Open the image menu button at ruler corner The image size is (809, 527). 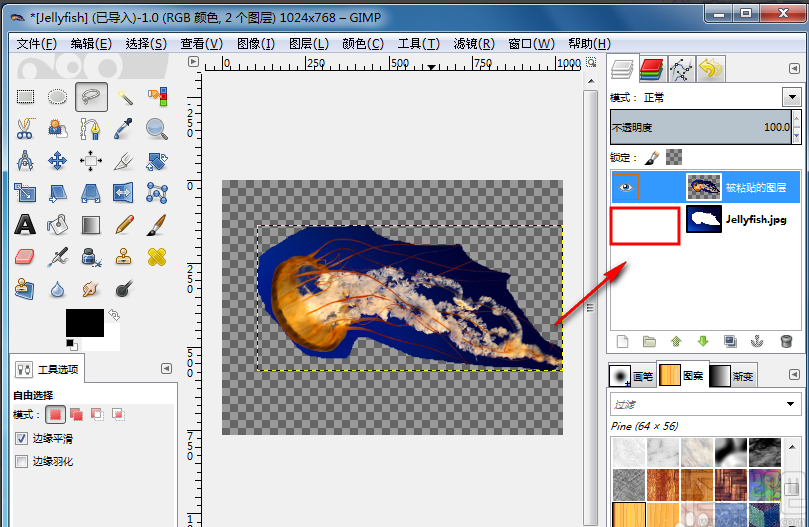tap(193, 61)
